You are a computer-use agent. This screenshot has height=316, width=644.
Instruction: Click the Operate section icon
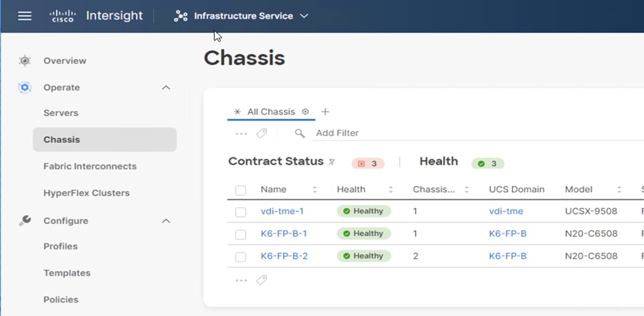point(25,88)
